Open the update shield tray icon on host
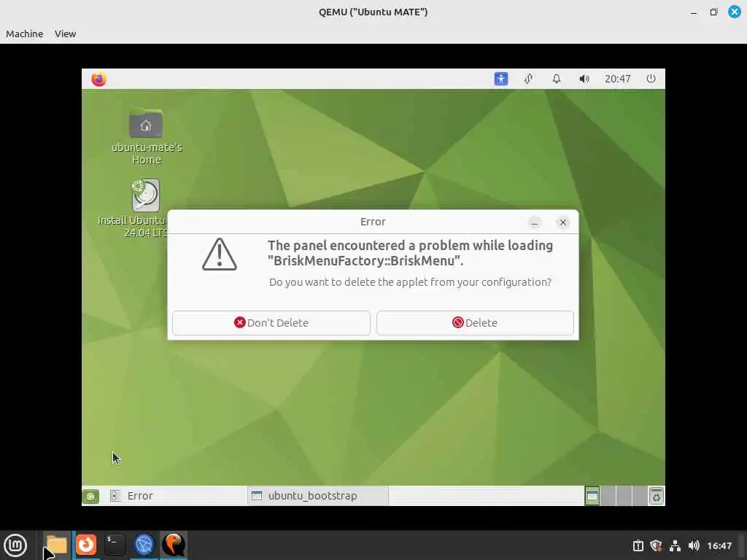This screenshot has width=747, height=560. tap(656, 545)
